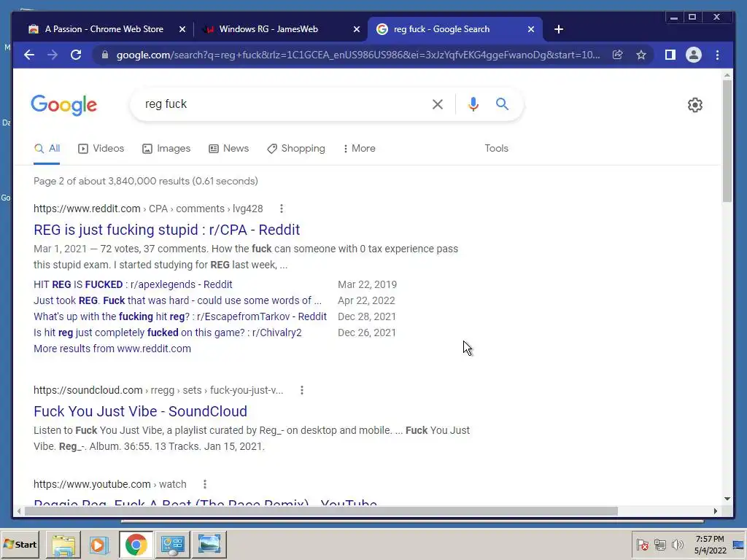Open the r/Chivalry2 sublink
Image resolution: width=747 pixels, height=560 pixels.
[168, 332]
